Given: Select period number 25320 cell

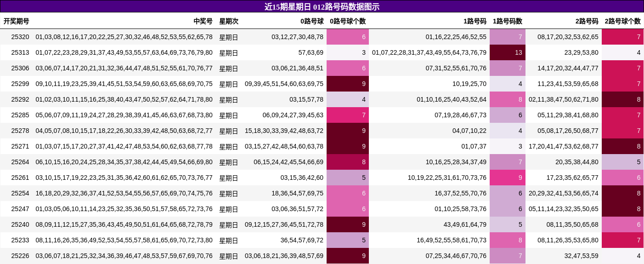Looking at the screenshot, I should (20, 37).
